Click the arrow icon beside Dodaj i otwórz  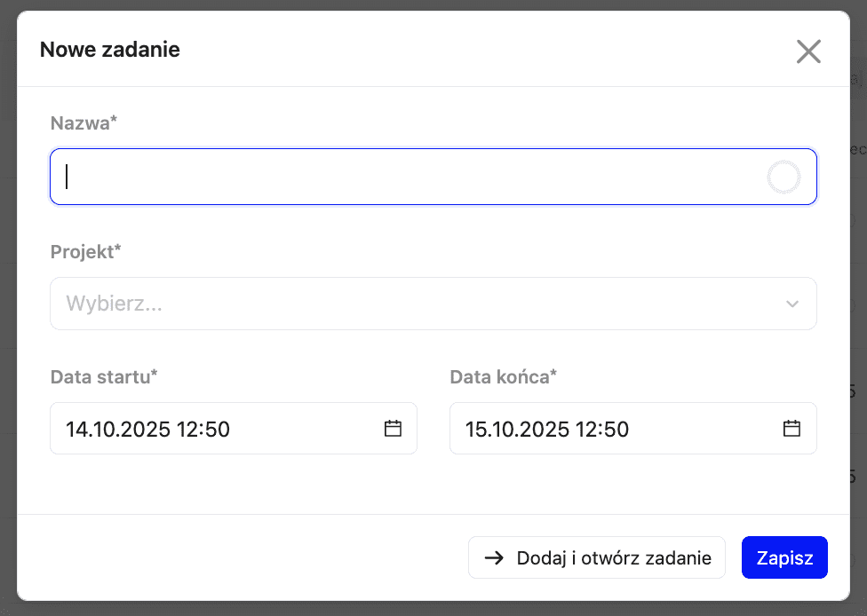(494, 558)
